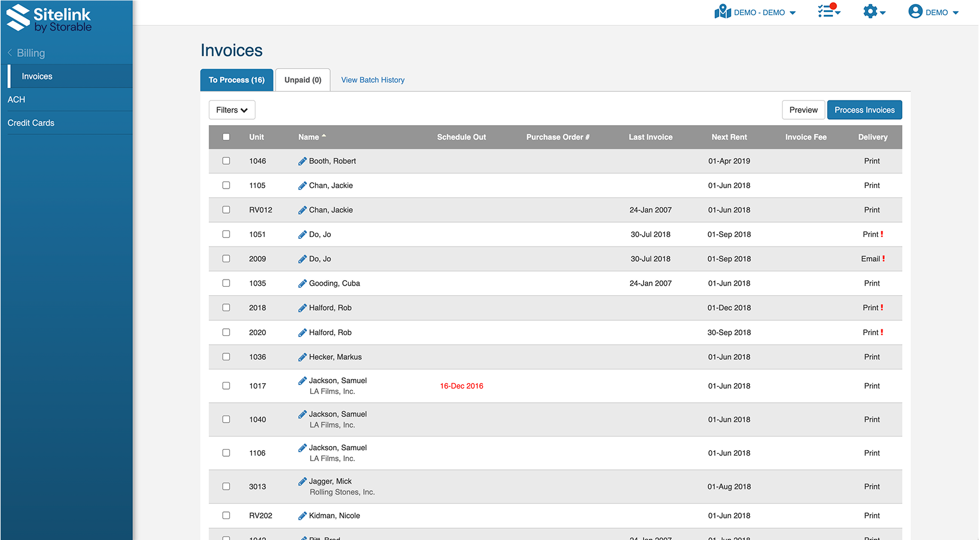
Task: Check the box for unit 1046
Action: pos(226,161)
